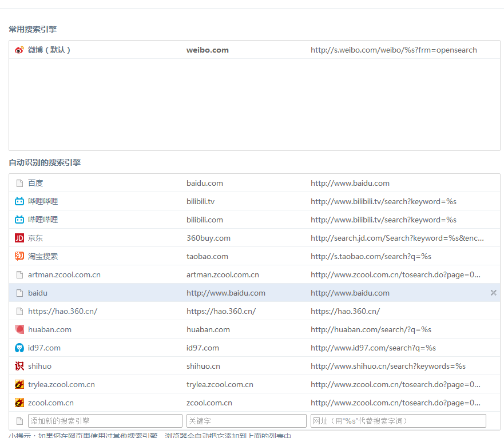Select the id97.com engine name
This screenshot has width=504, height=438.
(x=44, y=348)
